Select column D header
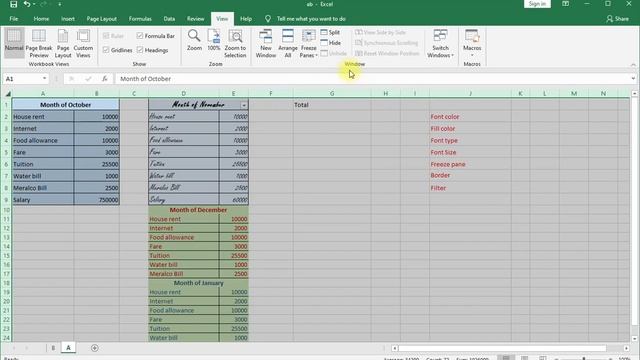This screenshot has width=640, height=360. (x=183, y=93)
